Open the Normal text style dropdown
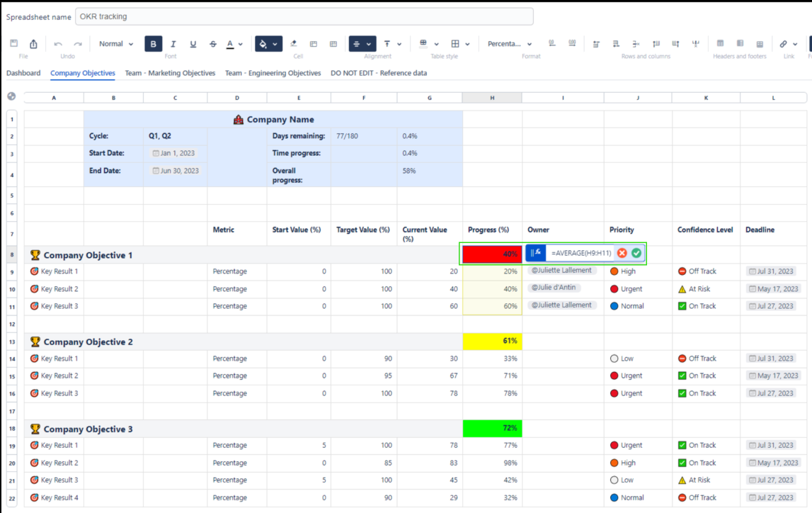 point(116,44)
